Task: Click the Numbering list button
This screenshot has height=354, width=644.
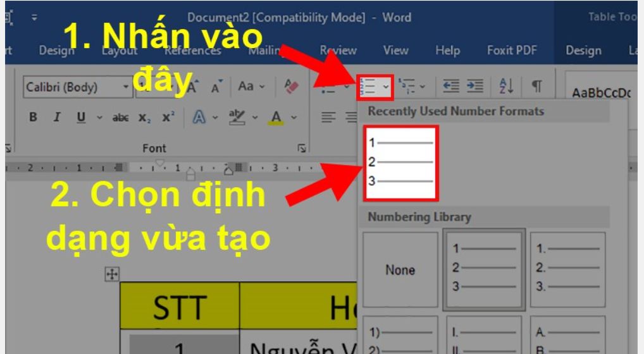Action: 368,87
